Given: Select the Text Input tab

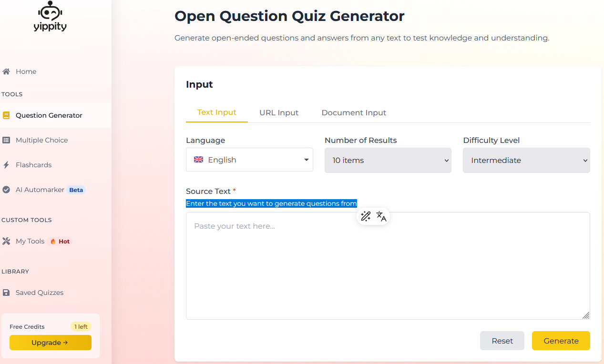Looking at the screenshot, I should (x=217, y=112).
